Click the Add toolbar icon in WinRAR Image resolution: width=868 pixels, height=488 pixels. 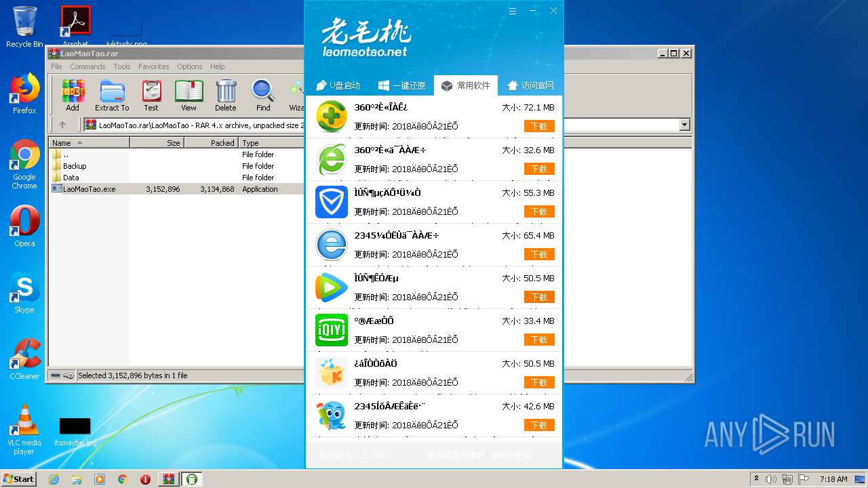point(73,95)
